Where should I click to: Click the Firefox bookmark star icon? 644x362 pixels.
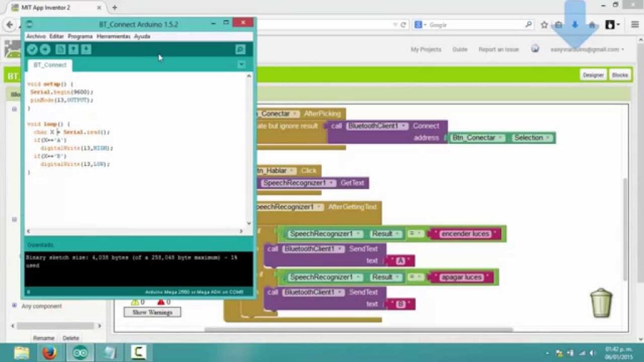tap(544, 25)
